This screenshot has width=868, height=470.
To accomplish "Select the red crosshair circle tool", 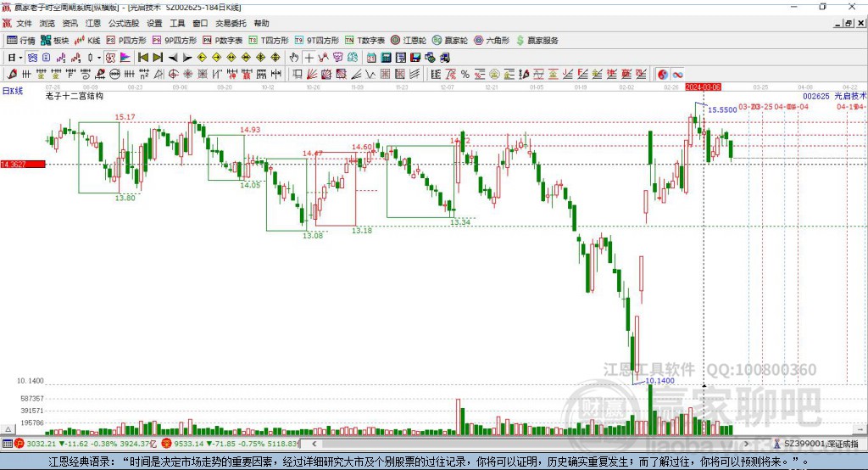I will tap(173, 75).
